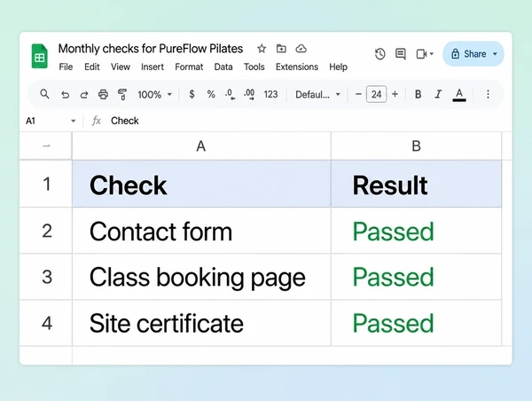Click the select-all corner box
The image size is (532, 401).
tap(46, 146)
